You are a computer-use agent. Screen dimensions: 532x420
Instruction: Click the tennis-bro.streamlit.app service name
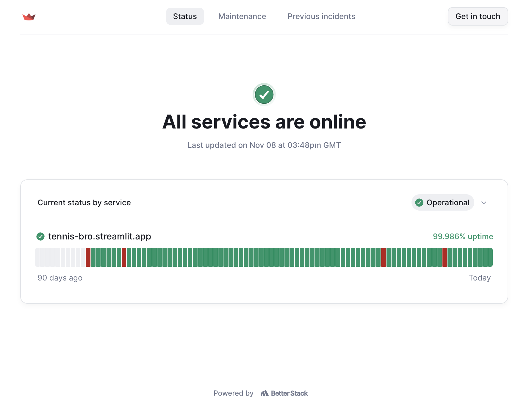100,236
